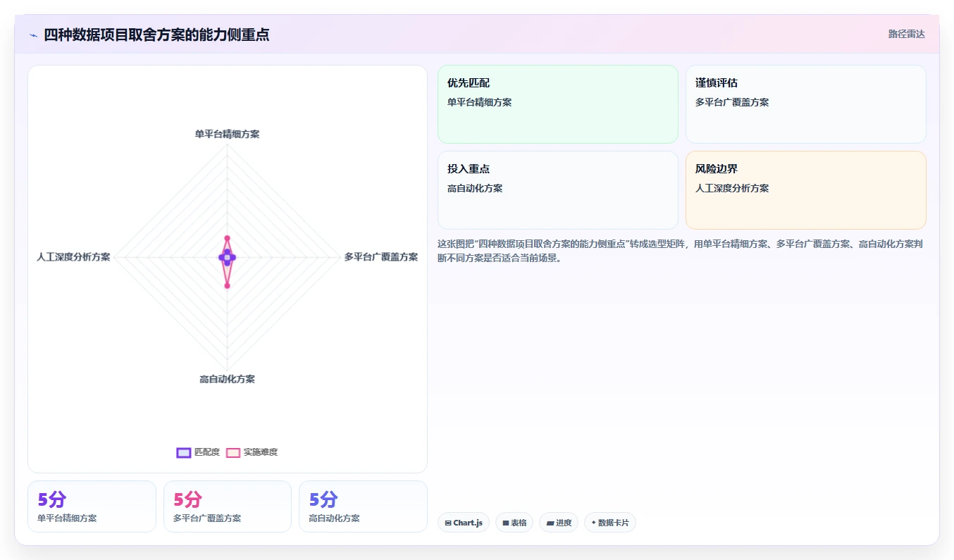954x560 pixels.
Task: Click 单平台精细方案 text in 优先匹配 card
Action: click(x=479, y=102)
